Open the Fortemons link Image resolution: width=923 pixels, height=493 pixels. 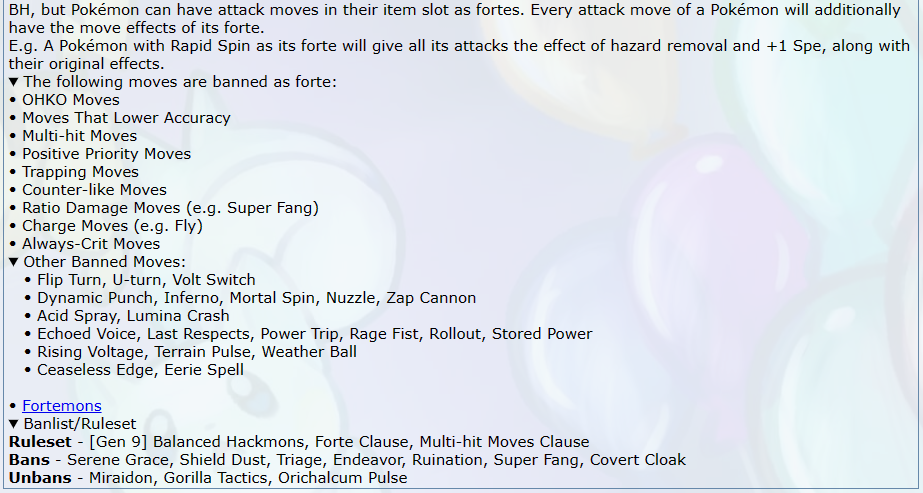coord(62,406)
